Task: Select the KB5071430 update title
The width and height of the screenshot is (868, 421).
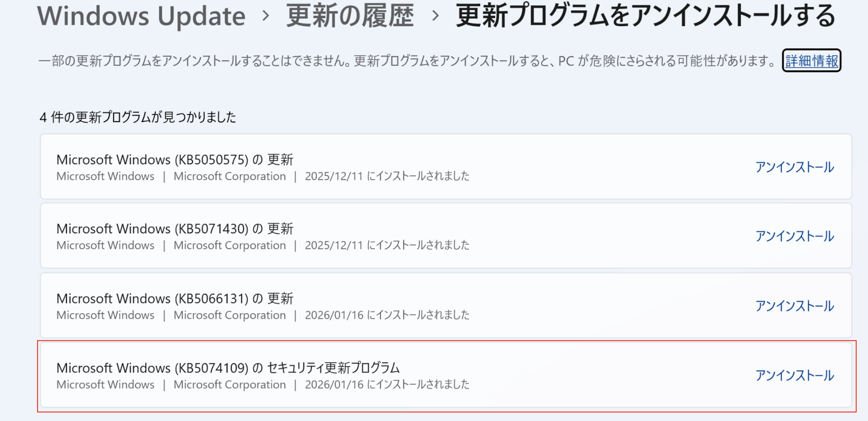Action: pos(175,229)
